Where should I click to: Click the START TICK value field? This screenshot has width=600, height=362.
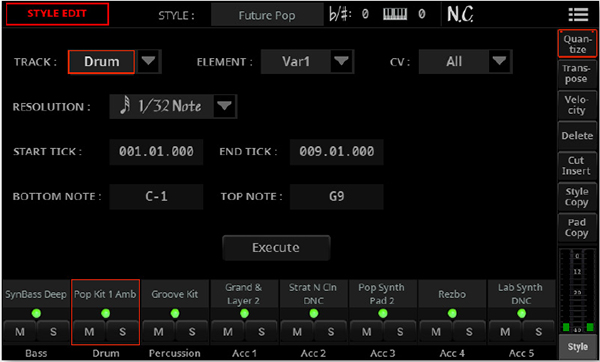click(x=156, y=152)
